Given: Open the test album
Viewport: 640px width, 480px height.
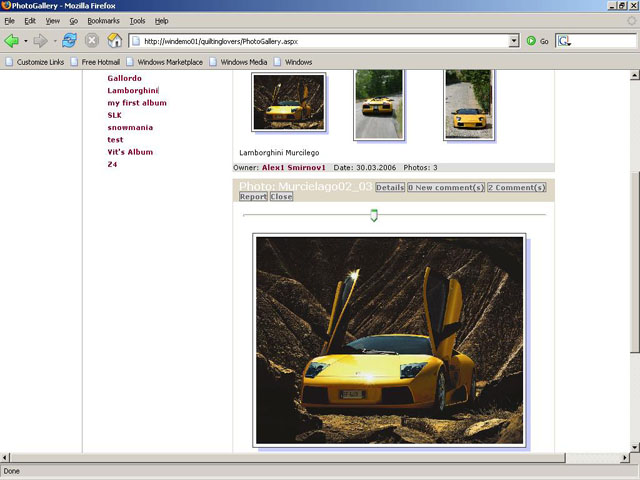Looking at the screenshot, I should (115, 140).
